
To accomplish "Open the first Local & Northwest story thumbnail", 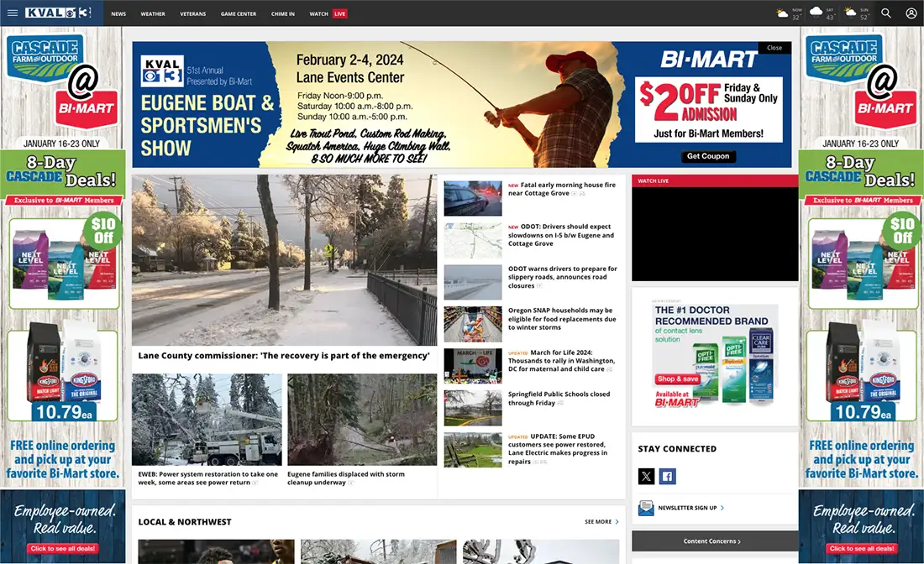I will (216, 551).
